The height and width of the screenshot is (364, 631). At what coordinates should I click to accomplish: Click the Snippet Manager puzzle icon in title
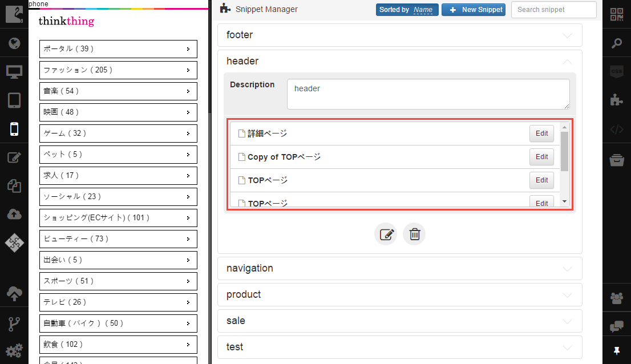225,9
